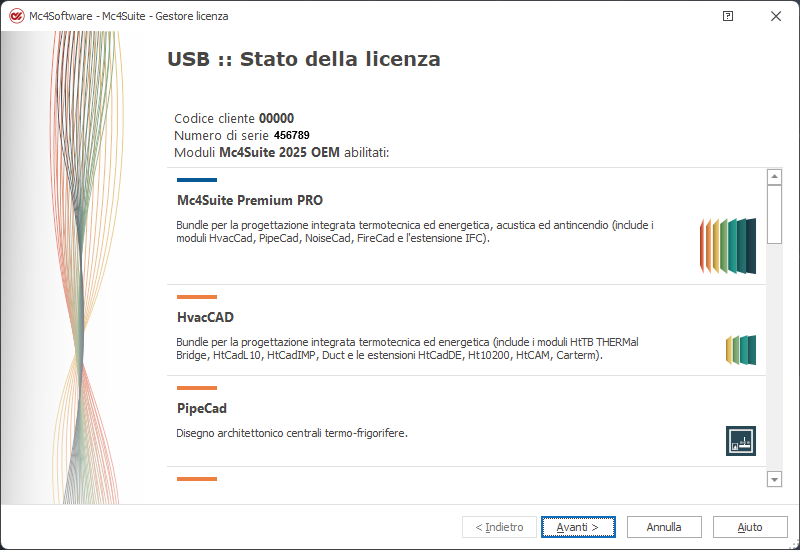The width and height of the screenshot is (800, 550).
Task: Click the empty scrollbar track below the thumb
Action: [x=774, y=357]
